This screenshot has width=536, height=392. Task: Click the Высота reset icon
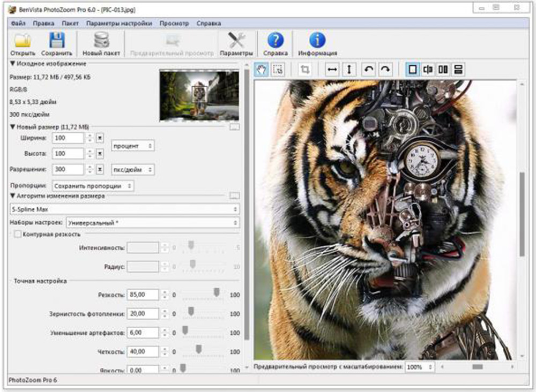[x=100, y=154]
